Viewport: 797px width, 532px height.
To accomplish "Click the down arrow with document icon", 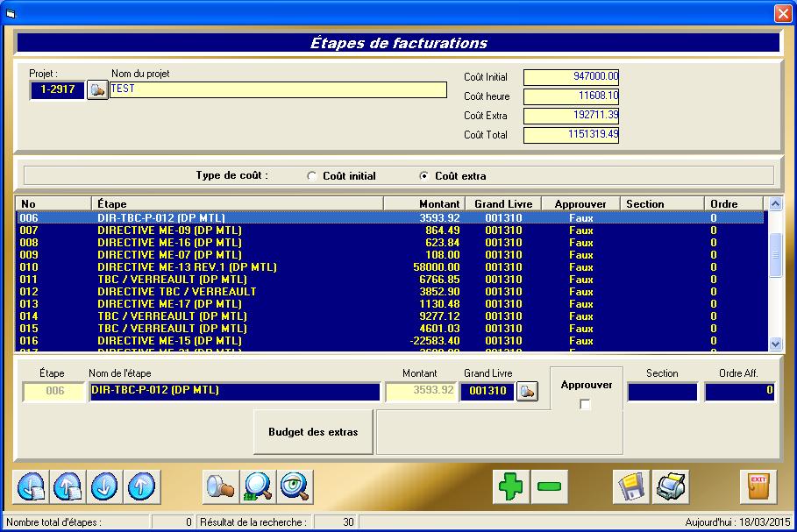I will (30, 486).
